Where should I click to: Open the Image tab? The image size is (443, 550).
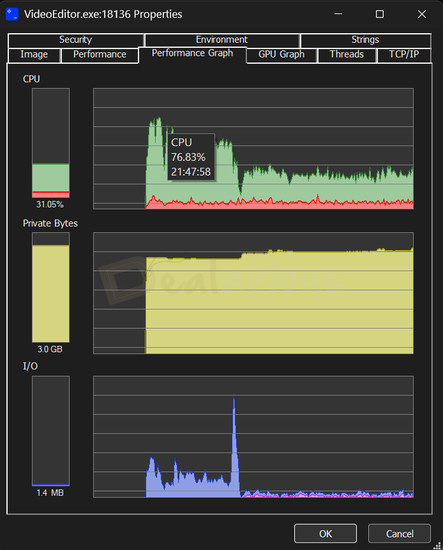pyautogui.click(x=34, y=55)
